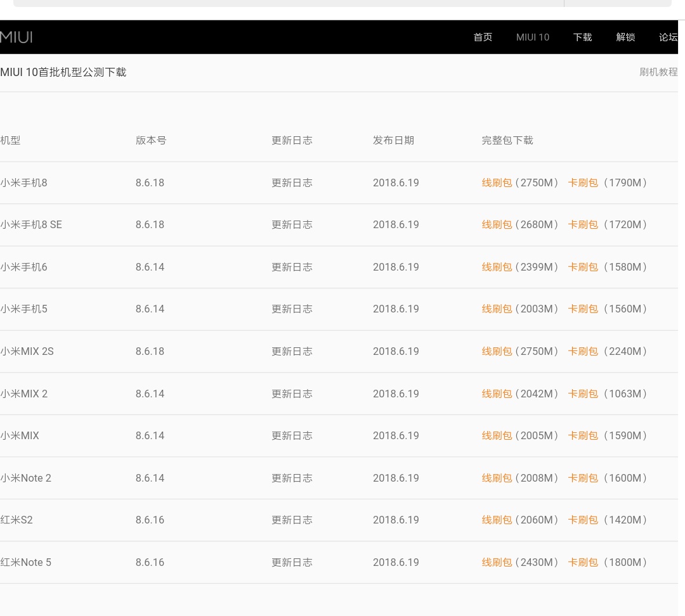Open the 首页 nav item
This screenshot has width=685, height=616.
(483, 37)
